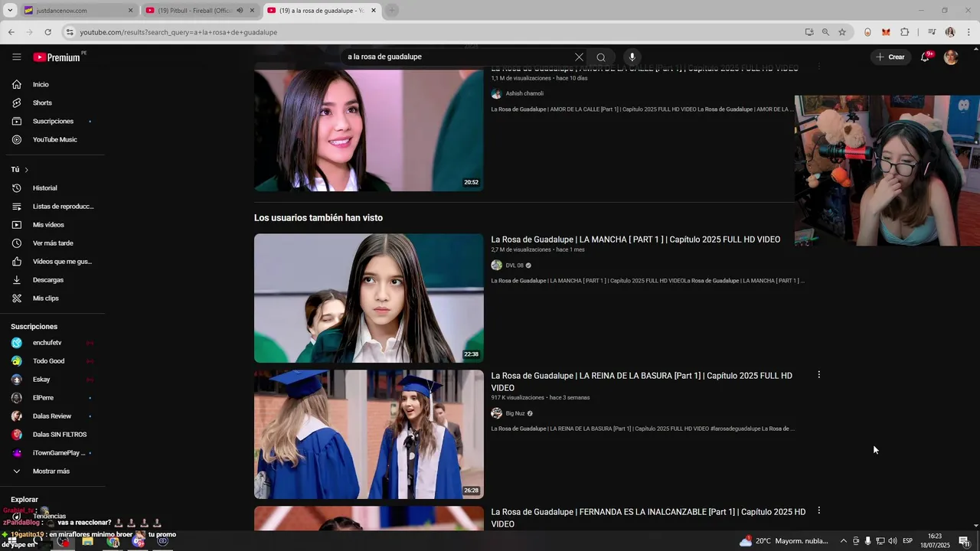Open the Chrome three-dot menu

point(969,32)
